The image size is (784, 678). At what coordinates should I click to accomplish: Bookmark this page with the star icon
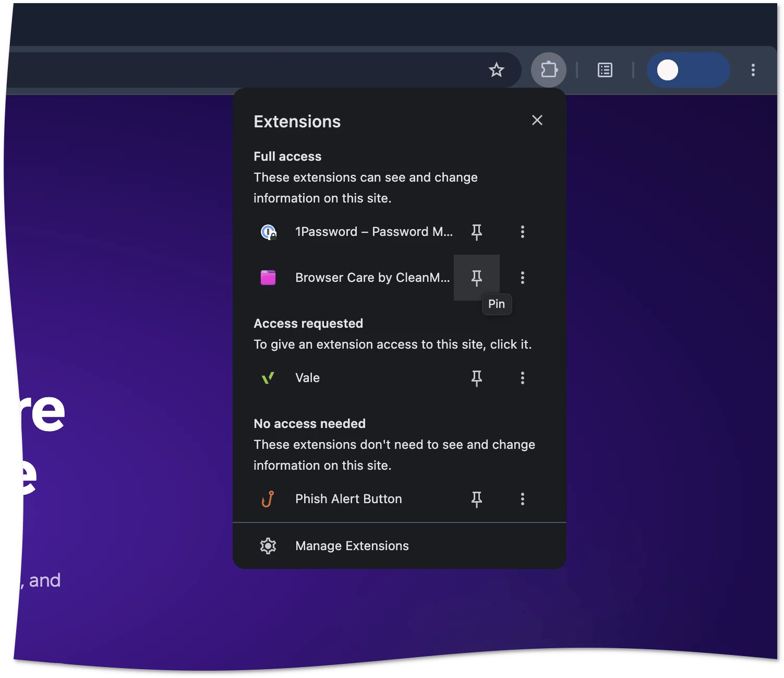(x=496, y=70)
